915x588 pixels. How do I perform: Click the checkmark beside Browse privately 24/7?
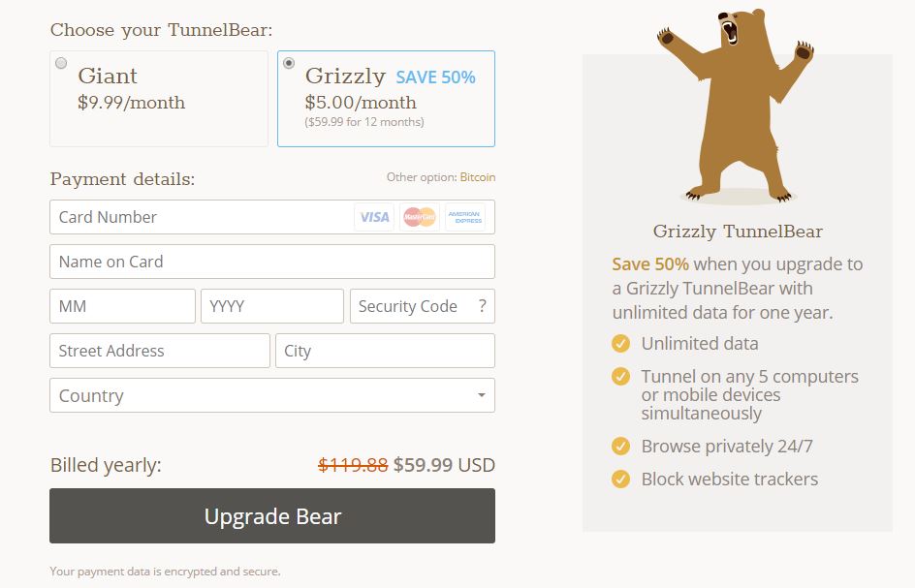[x=620, y=447]
